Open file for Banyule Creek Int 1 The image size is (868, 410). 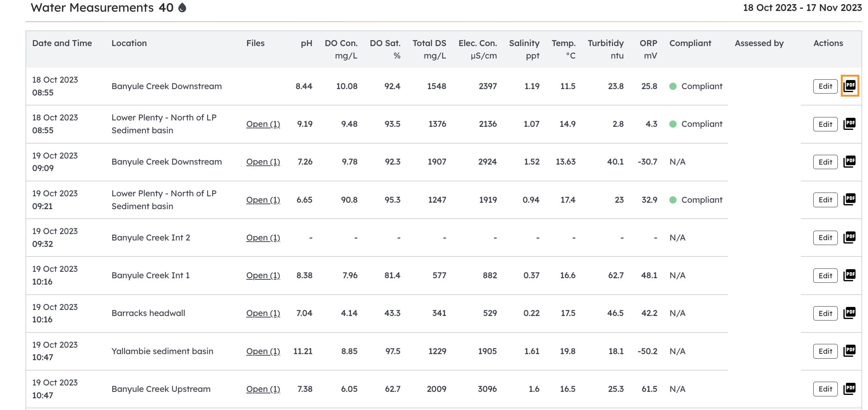(263, 275)
